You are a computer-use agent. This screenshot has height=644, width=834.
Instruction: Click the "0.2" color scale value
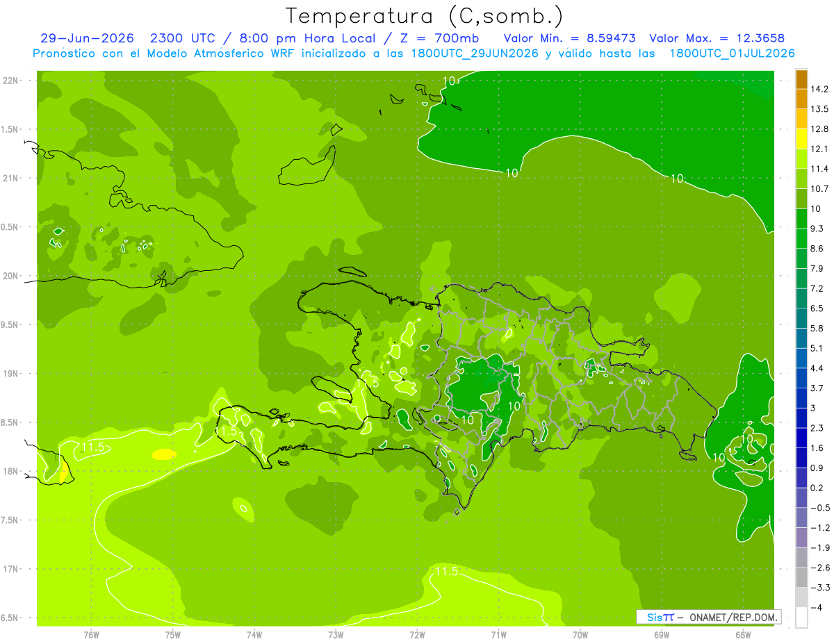pyautogui.click(x=817, y=488)
